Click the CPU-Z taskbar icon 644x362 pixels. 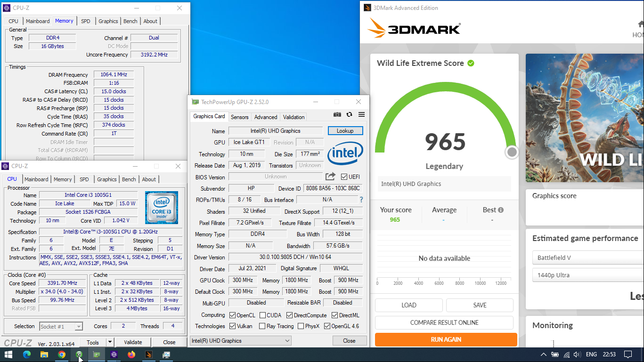[x=114, y=354]
